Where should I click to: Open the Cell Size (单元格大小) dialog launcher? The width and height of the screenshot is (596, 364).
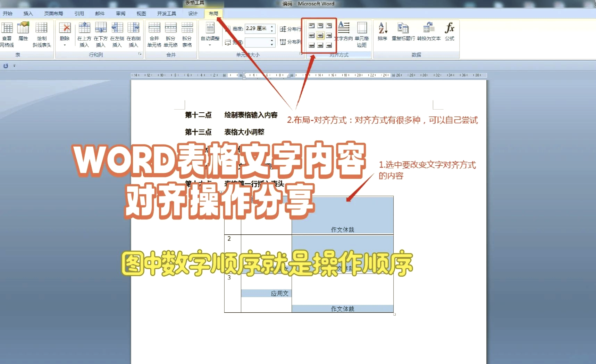(301, 54)
